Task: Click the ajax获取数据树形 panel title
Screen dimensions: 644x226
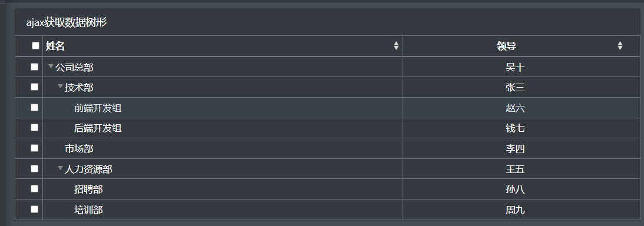Action: tap(67, 22)
